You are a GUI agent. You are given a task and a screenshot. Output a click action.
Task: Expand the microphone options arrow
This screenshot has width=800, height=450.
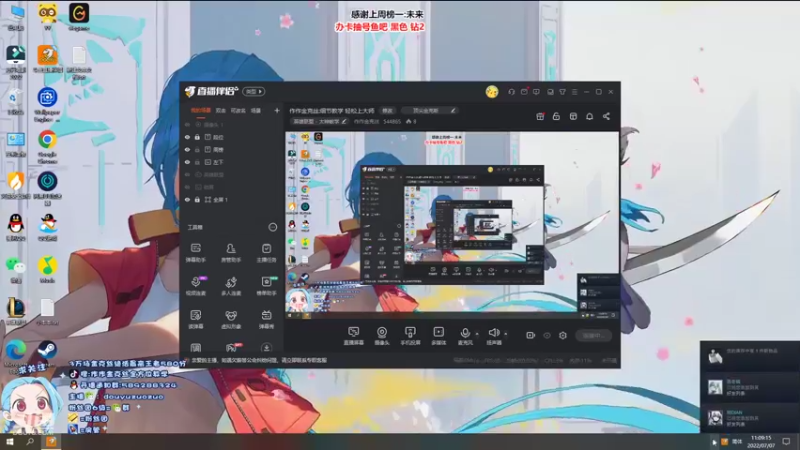pyautogui.click(x=477, y=334)
